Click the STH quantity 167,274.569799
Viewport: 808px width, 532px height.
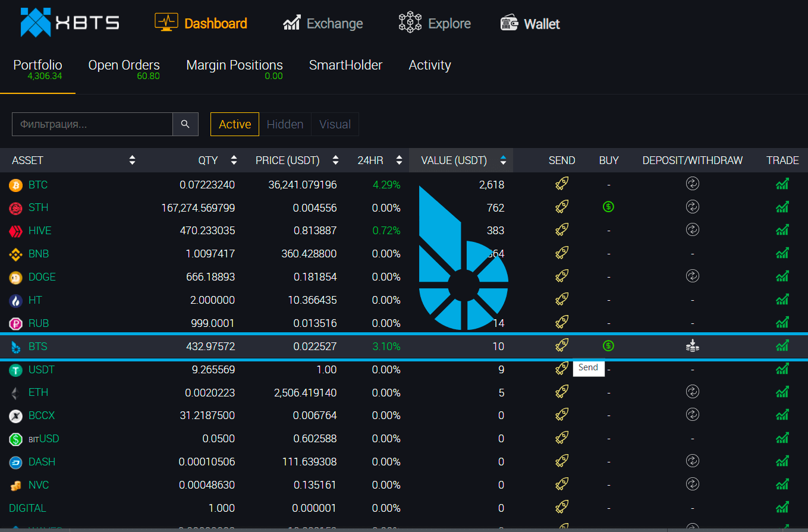[x=198, y=208]
